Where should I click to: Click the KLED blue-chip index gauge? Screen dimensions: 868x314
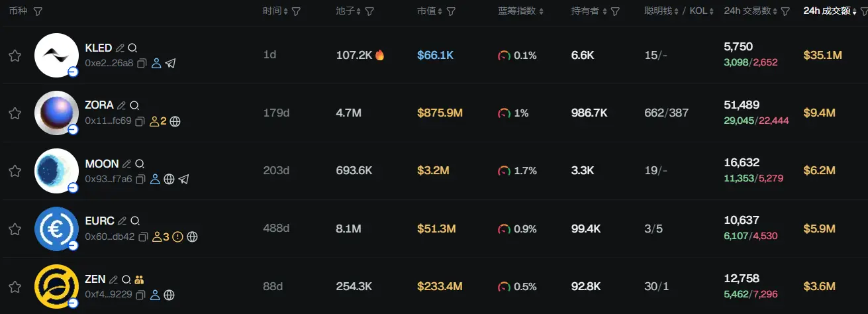pyautogui.click(x=504, y=56)
